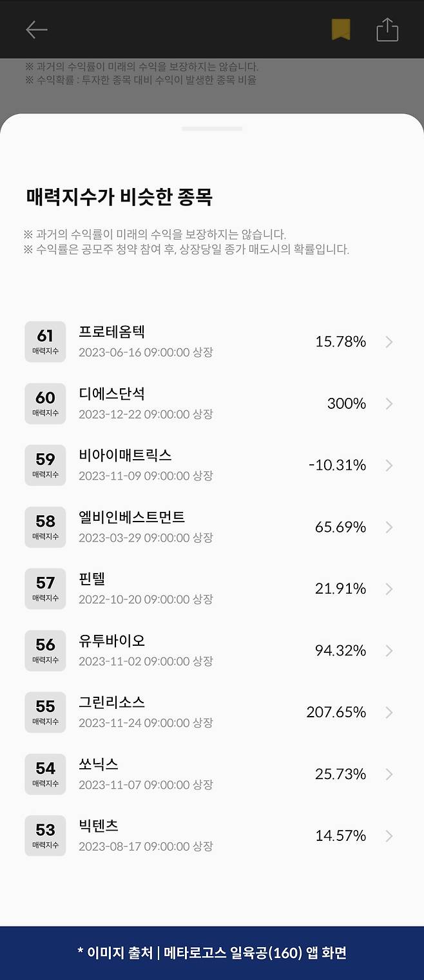Open chevron for 프로테옴텍 row
The width and height of the screenshot is (424, 980).
(x=389, y=342)
